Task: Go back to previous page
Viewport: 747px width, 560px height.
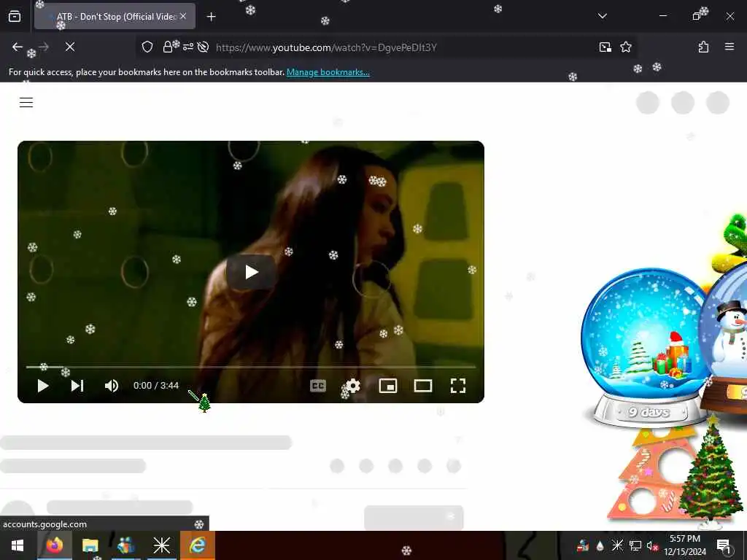Action: click(x=18, y=47)
